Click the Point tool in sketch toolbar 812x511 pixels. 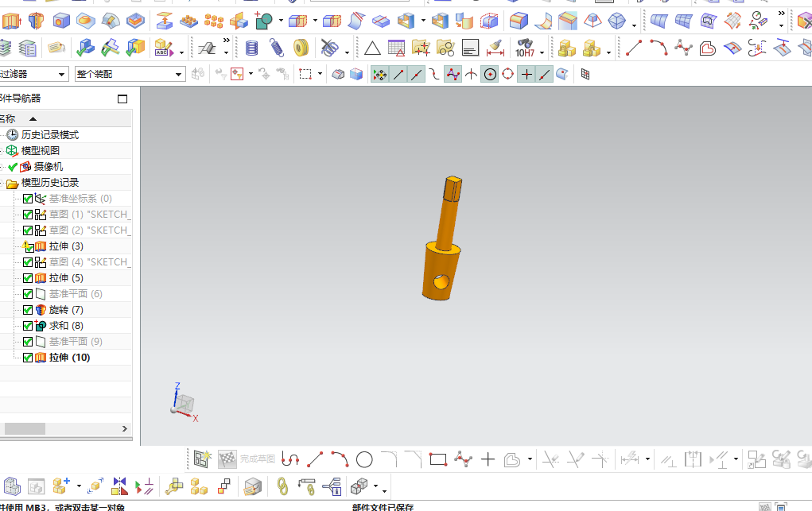[488, 459]
